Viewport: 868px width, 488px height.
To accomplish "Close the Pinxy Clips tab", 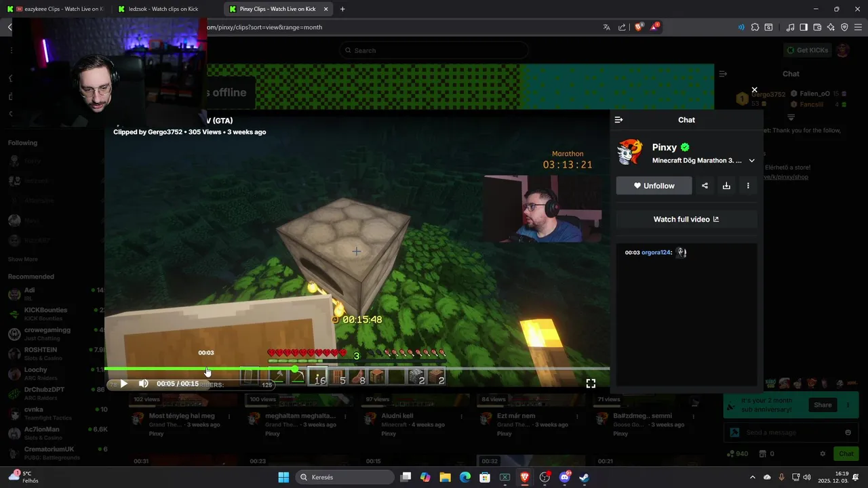I will (x=325, y=9).
